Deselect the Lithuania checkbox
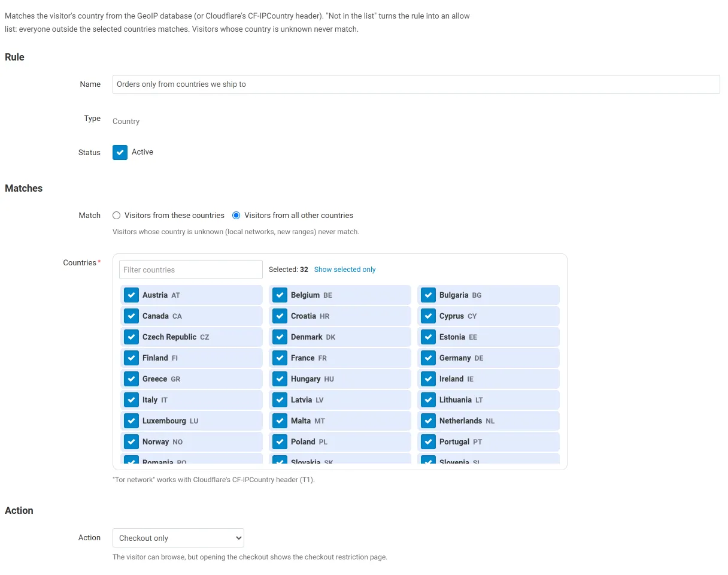Screen dimensions: 728x575 point(429,400)
